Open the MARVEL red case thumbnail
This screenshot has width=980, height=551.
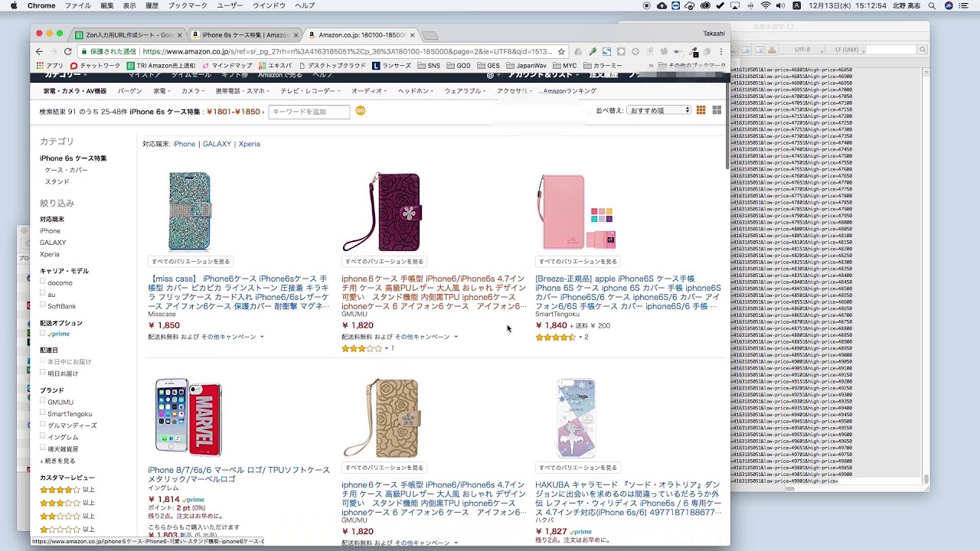[x=188, y=417]
